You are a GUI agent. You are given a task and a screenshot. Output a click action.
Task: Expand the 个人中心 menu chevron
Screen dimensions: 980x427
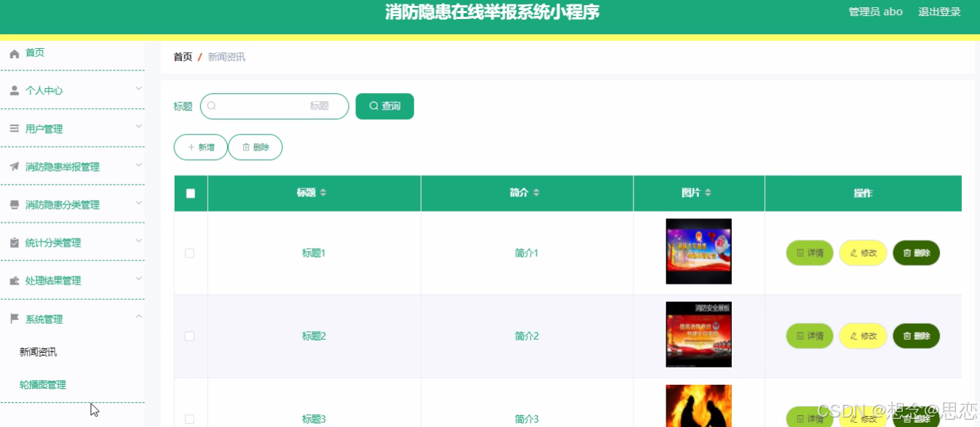pos(138,89)
